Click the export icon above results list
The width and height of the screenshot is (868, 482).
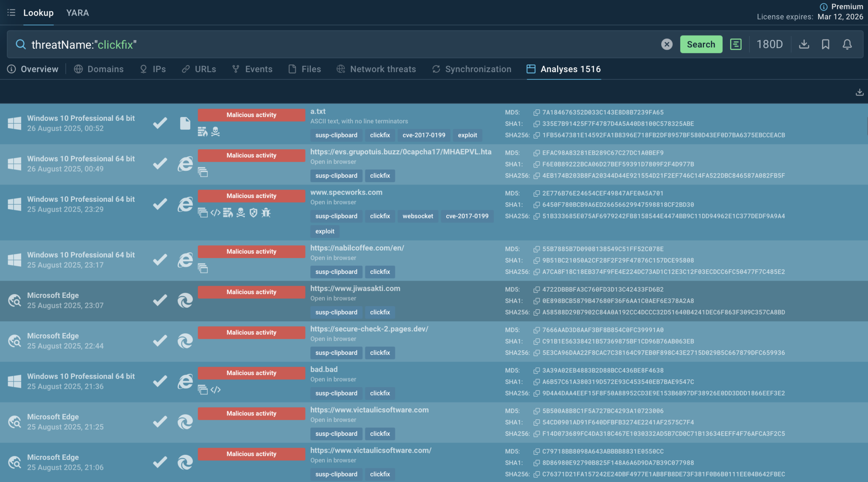point(859,92)
